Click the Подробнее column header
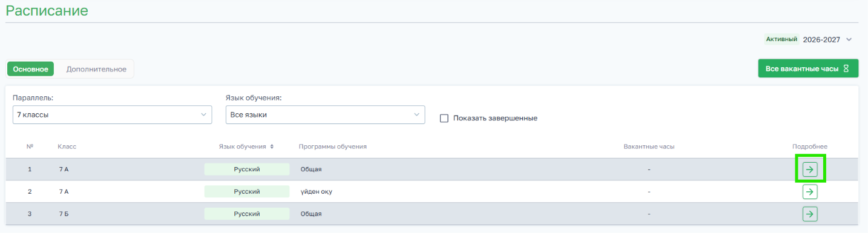Screen dimensions: 868x233 pos(810,146)
